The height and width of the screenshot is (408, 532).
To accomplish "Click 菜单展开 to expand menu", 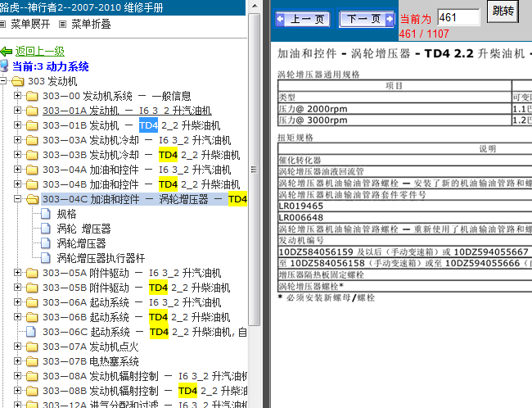I will 30,24.
